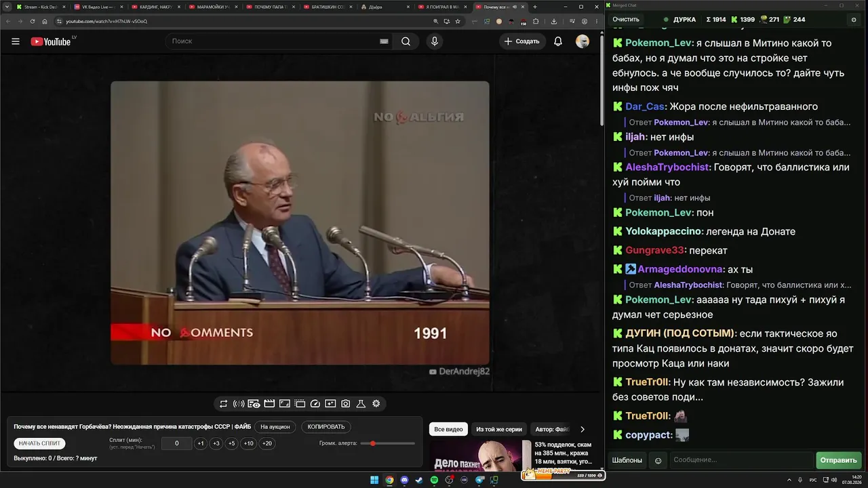868x488 pixels.
Task: Take a video screenshot with camera icon
Action: coord(346,404)
